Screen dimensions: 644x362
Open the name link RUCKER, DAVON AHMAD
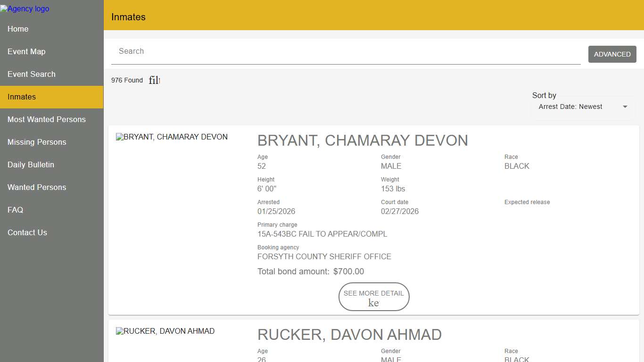(x=349, y=335)
